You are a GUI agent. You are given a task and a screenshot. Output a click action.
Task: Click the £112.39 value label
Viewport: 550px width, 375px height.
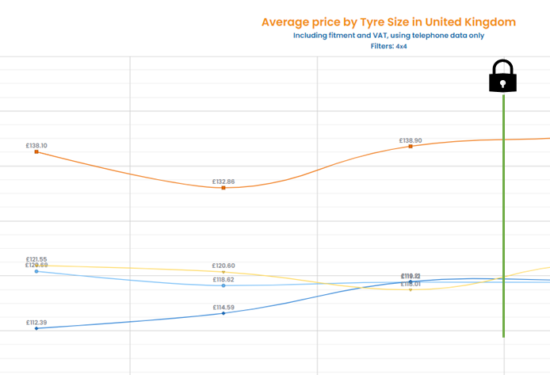pos(36,322)
